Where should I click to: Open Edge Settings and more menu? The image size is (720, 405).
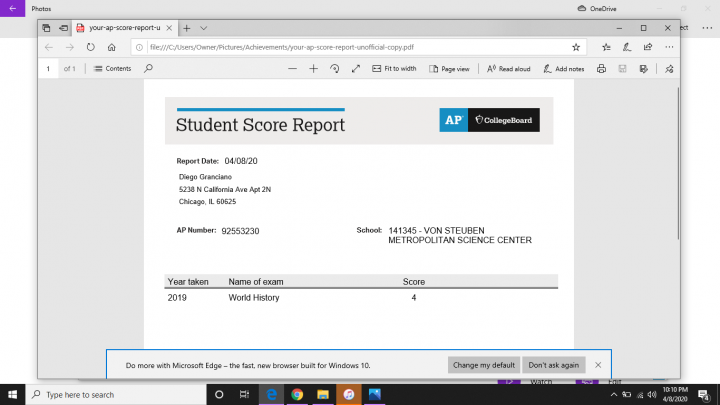669,47
